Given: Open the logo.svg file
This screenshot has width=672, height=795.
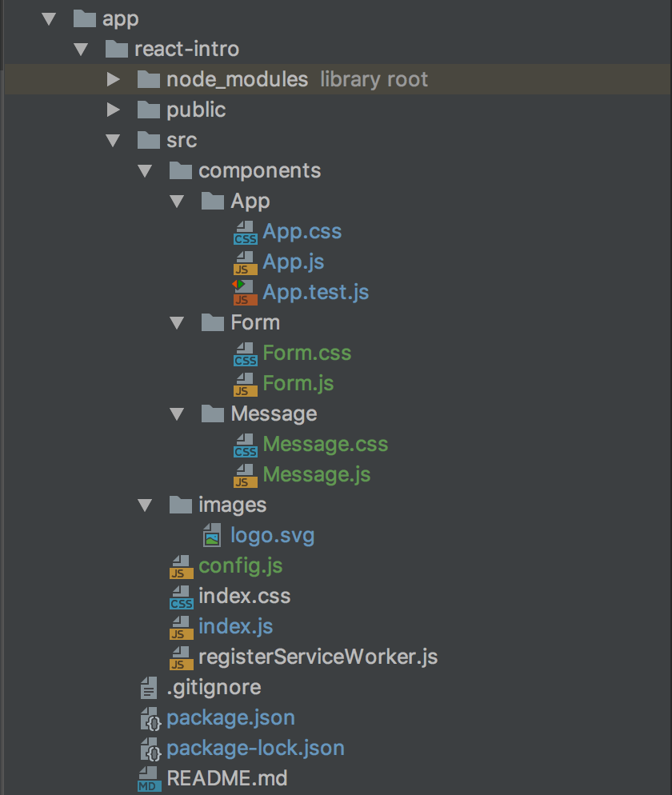Looking at the screenshot, I should [x=272, y=536].
